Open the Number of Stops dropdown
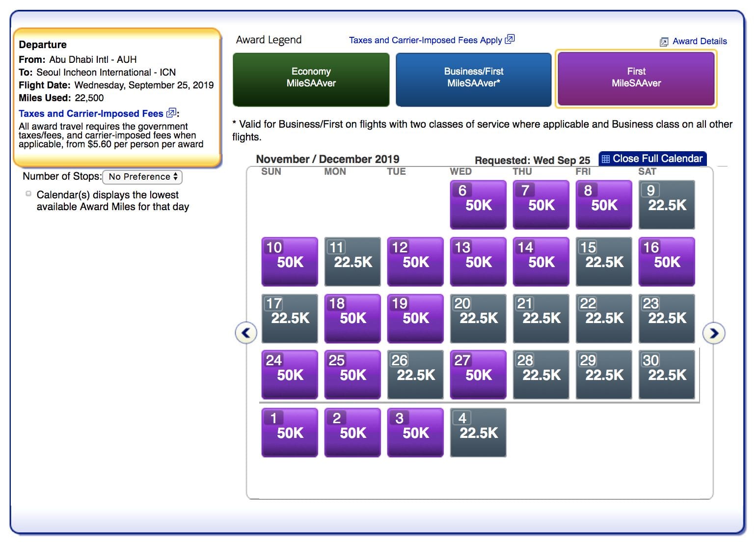Screen dimensions: 756x543 tap(142, 177)
